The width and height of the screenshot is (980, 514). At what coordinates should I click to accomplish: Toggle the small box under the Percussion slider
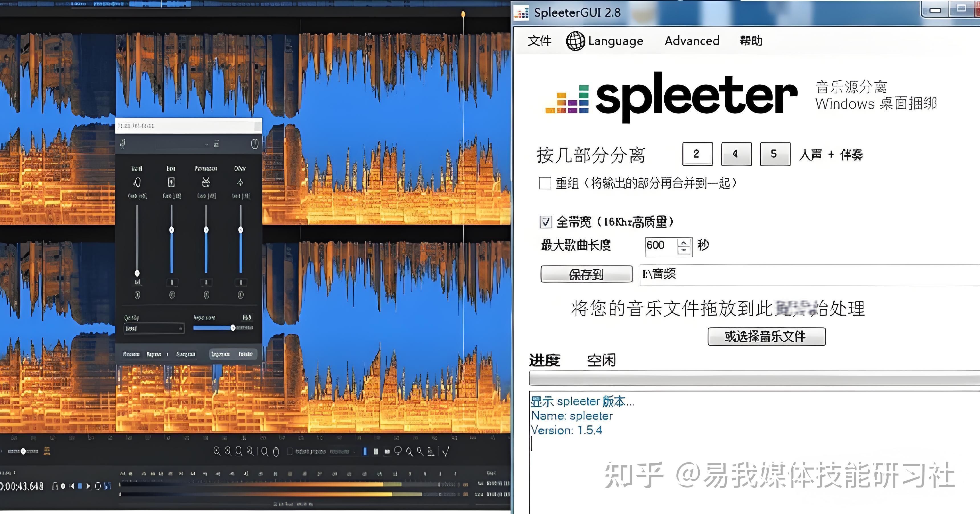coord(206,282)
